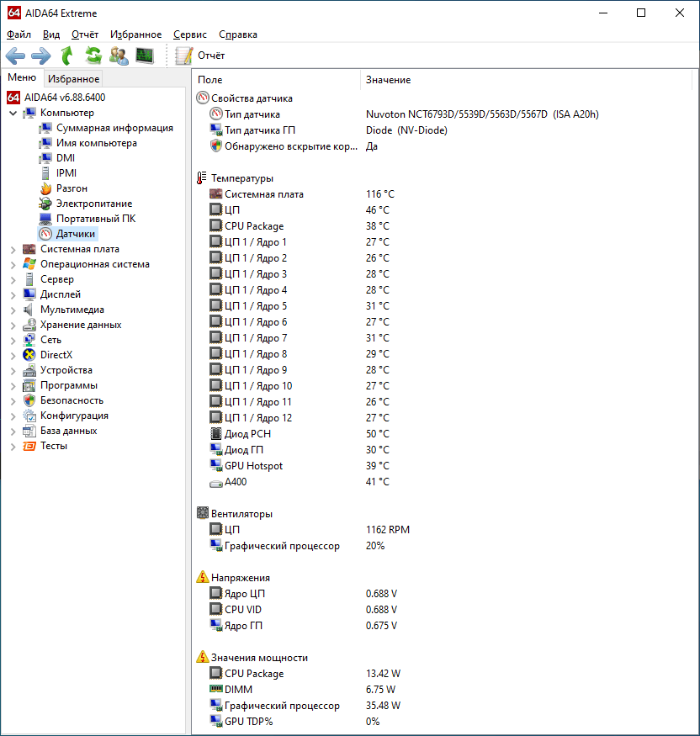Click the Отчёт report toolbar button
Image resolution: width=700 pixels, height=736 pixels.
(x=200, y=56)
